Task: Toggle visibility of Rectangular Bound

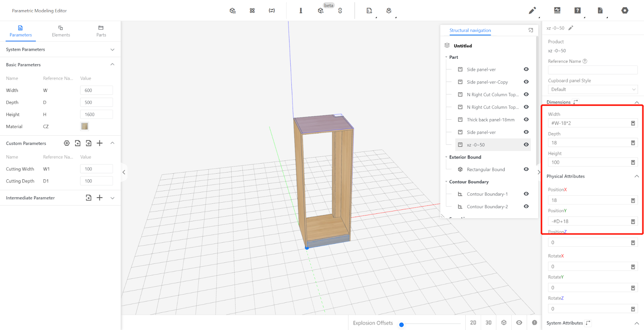Action: [526, 169]
